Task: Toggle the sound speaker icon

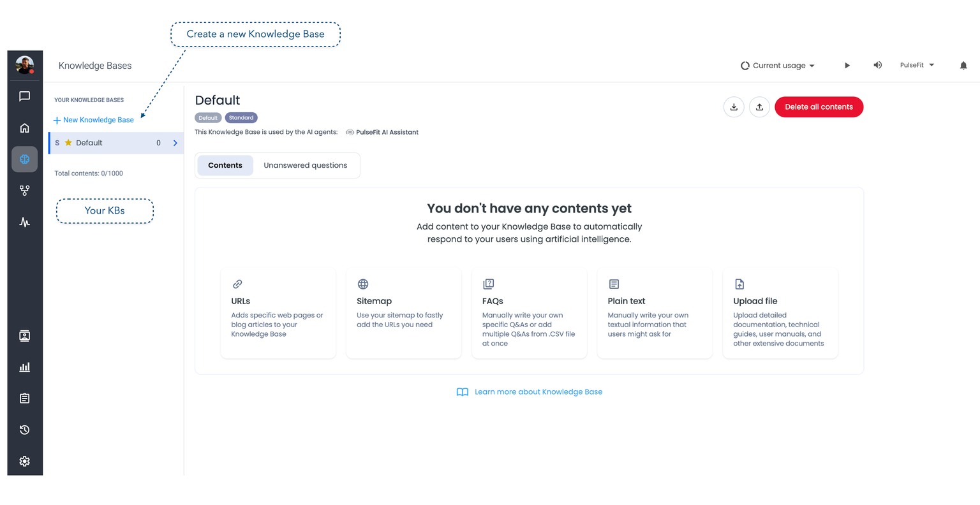Action: tap(878, 66)
